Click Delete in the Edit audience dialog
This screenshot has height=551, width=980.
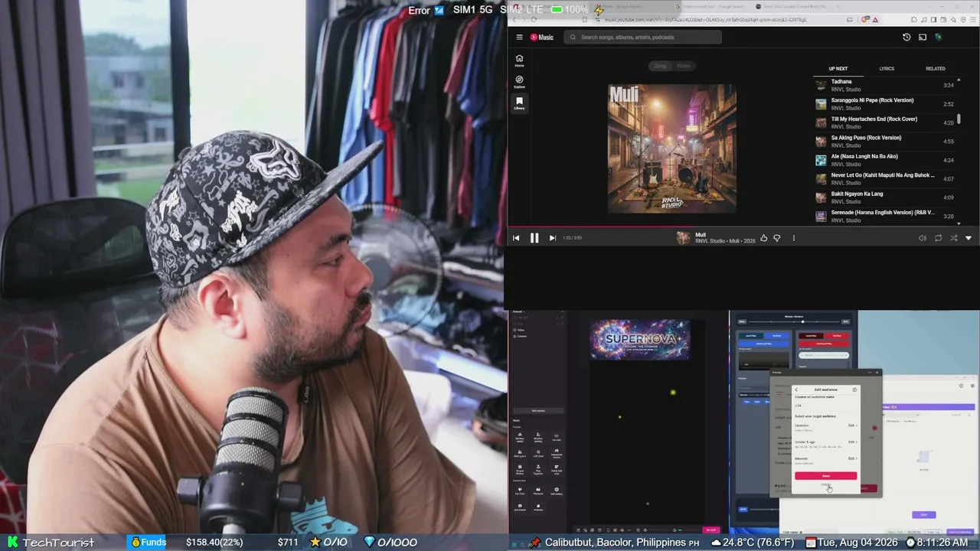[x=825, y=484]
